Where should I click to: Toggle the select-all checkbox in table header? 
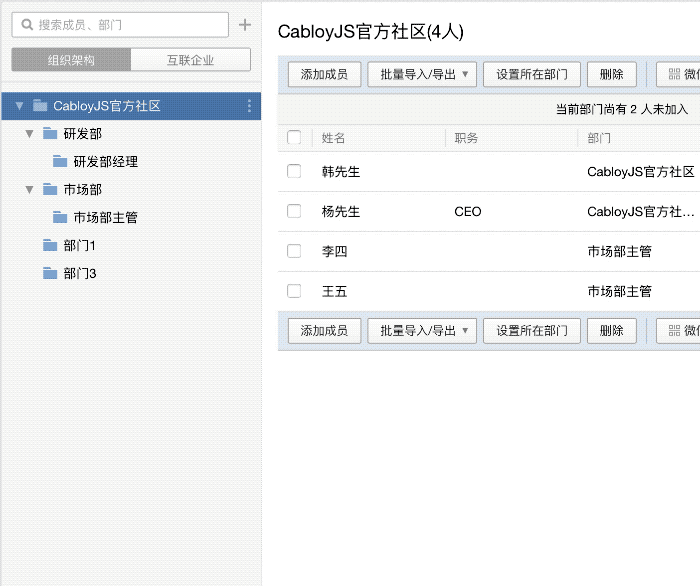click(x=294, y=137)
